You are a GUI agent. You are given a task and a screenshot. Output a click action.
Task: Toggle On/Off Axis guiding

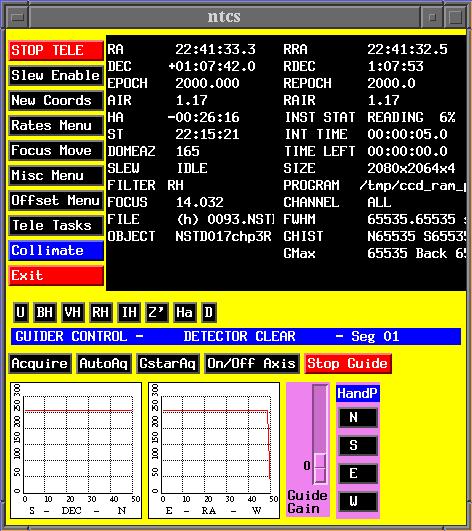point(252,364)
